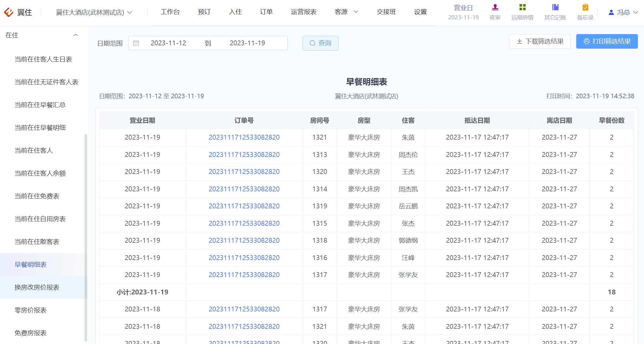Click the calendar icon in date range
644x344 pixels.
click(x=136, y=43)
